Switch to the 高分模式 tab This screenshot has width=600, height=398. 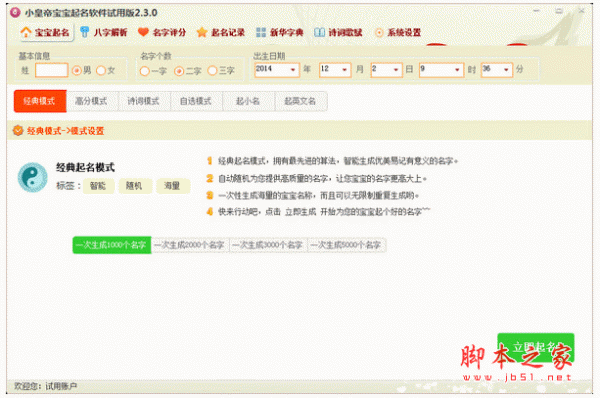pos(93,101)
